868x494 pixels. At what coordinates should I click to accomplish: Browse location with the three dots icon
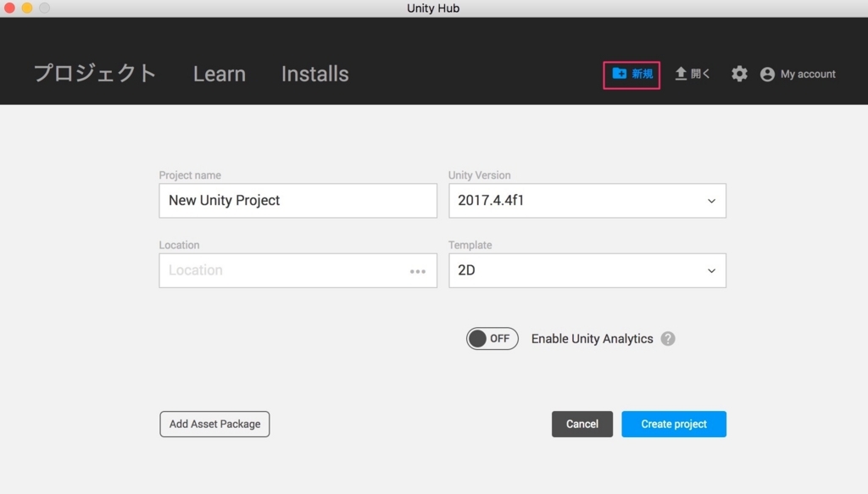(418, 271)
